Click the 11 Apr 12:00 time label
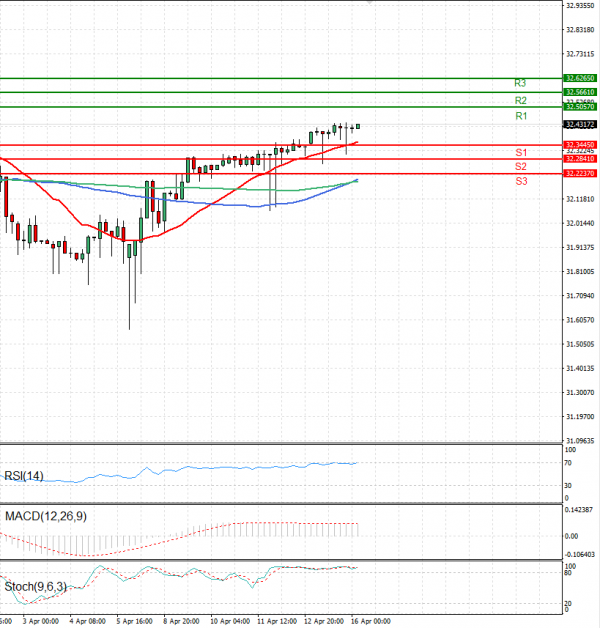600x628 pixels. pos(277,621)
